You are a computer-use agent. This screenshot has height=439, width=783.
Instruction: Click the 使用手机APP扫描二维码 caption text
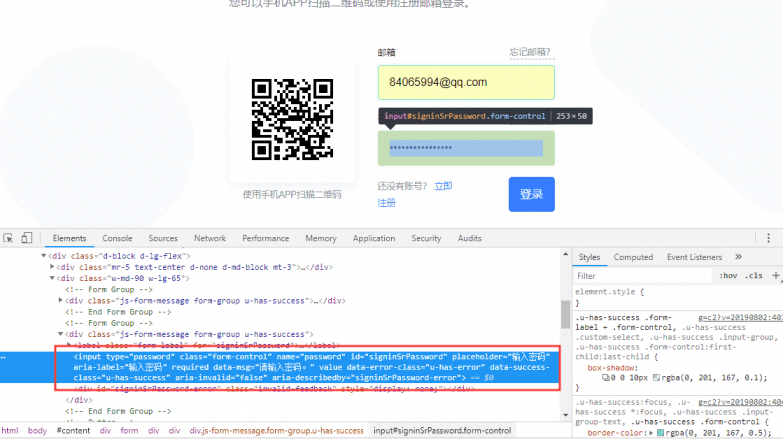292,194
